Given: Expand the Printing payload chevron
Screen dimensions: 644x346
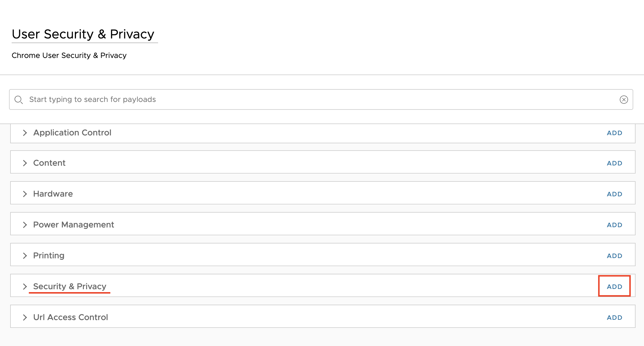Looking at the screenshot, I should (x=25, y=256).
